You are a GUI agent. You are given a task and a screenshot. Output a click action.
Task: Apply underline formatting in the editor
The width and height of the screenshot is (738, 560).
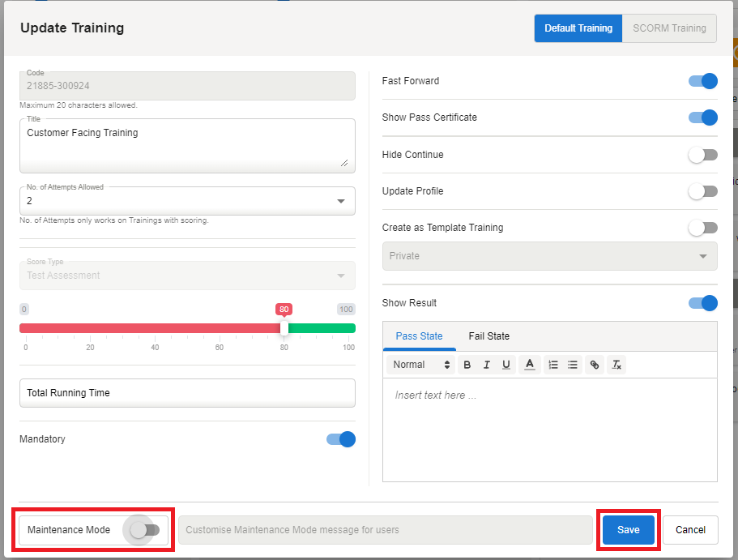(x=506, y=365)
